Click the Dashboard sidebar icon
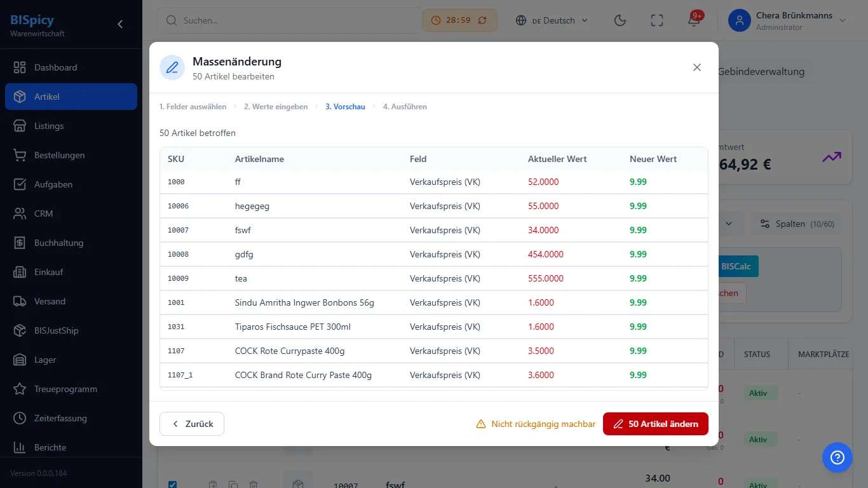The width and height of the screenshot is (868, 488). pyautogui.click(x=20, y=67)
